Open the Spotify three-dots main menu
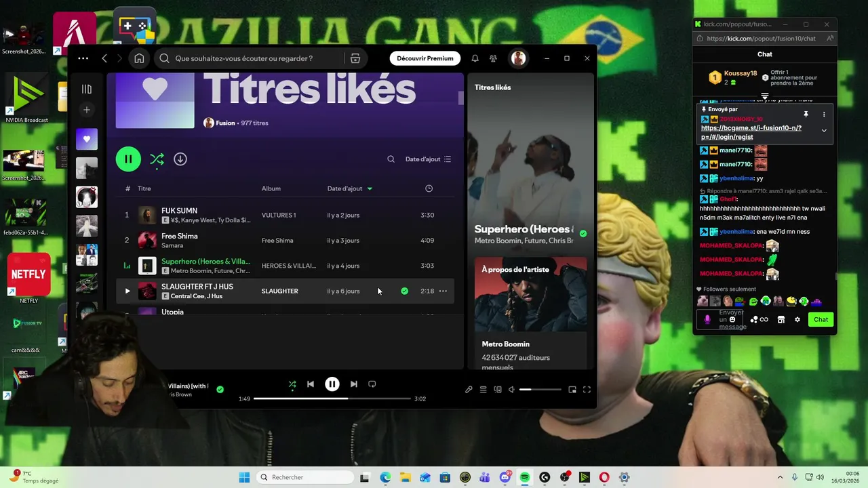This screenshot has height=488, width=868. (x=83, y=58)
